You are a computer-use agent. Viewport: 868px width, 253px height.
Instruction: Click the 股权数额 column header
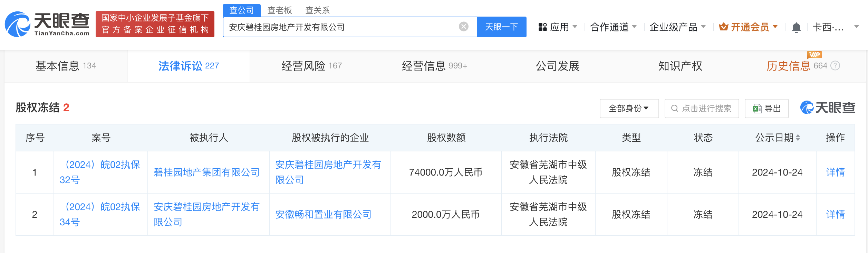pos(446,138)
